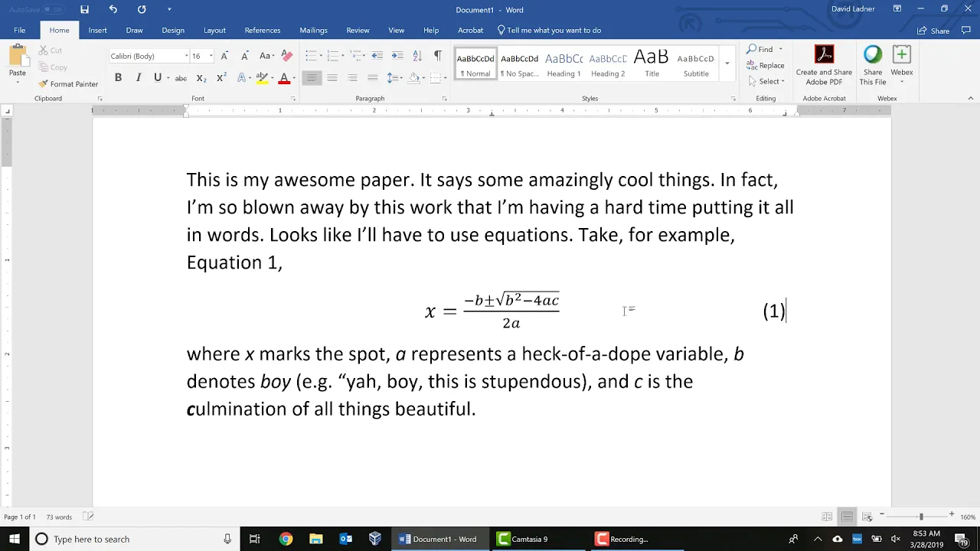980x551 pixels.
Task: Apply the yellow text highlight color
Action: tap(262, 78)
